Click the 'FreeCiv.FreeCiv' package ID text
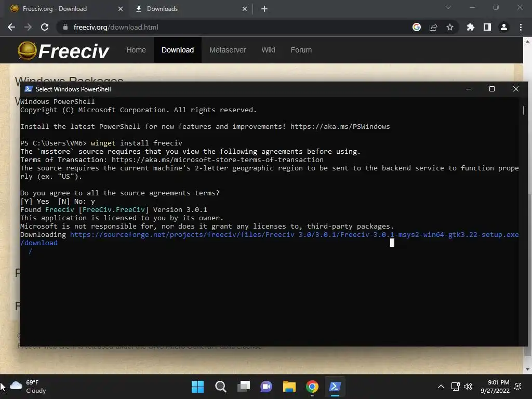Viewport: 532px width, 399px height. point(114,210)
